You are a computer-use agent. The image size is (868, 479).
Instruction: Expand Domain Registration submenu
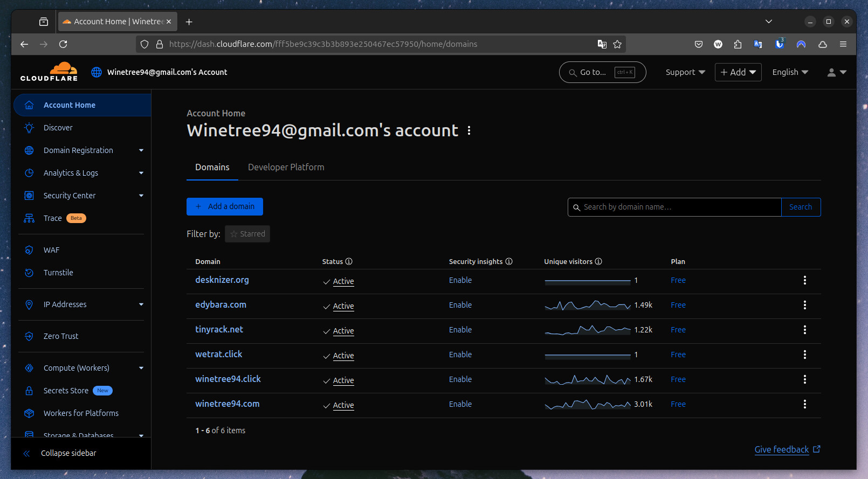141,150
